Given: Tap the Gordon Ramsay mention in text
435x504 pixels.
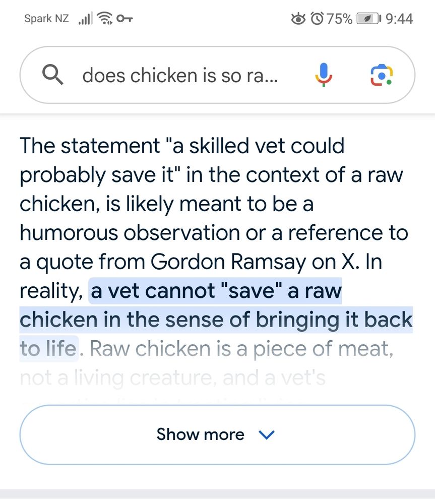Looking at the screenshot, I should (x=210, y=262).
